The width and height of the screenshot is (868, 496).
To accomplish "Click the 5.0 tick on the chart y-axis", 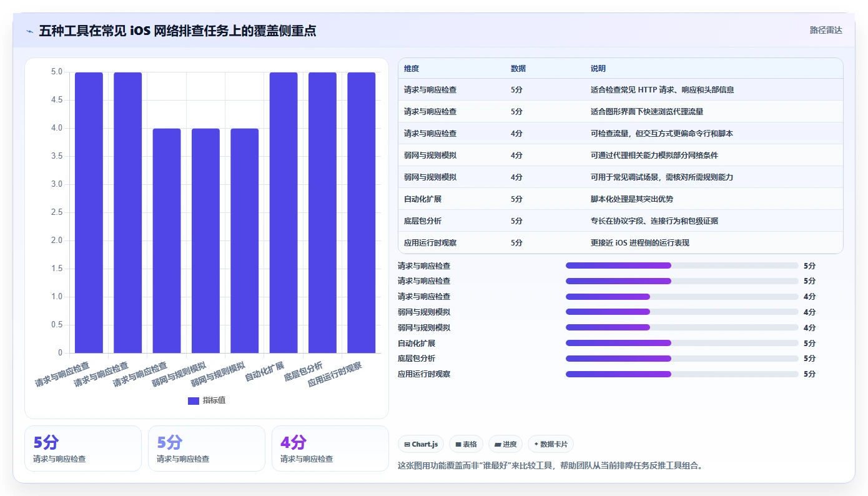I will pos(57,72).
